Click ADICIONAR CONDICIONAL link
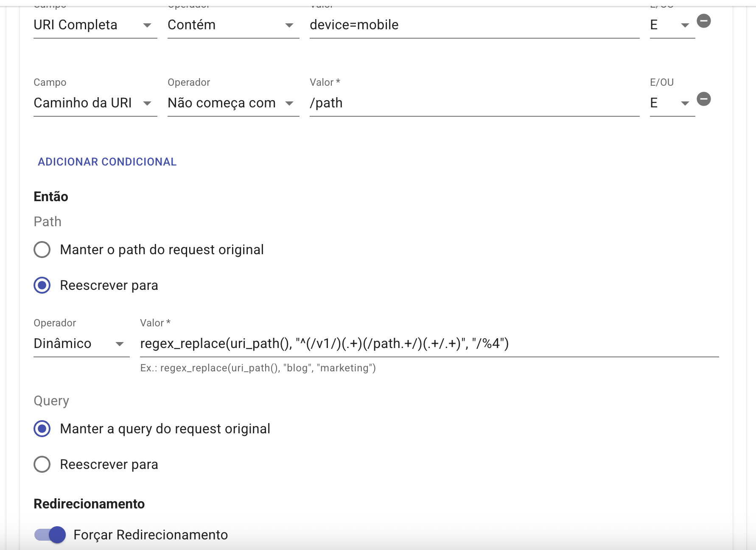The height and width of the screenshot is (550, 756). pos(107,162)
